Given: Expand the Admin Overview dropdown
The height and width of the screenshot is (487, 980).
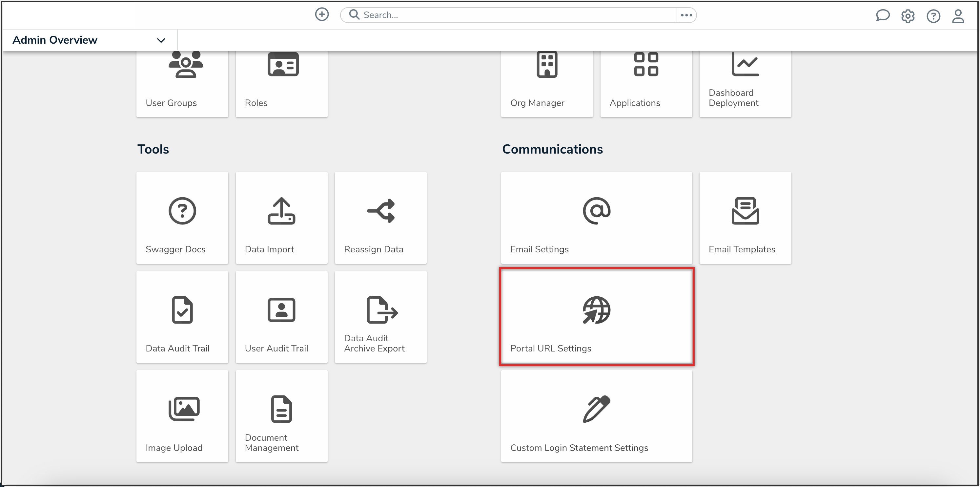Looking at the screenshot, I should (x=161, y=40).
